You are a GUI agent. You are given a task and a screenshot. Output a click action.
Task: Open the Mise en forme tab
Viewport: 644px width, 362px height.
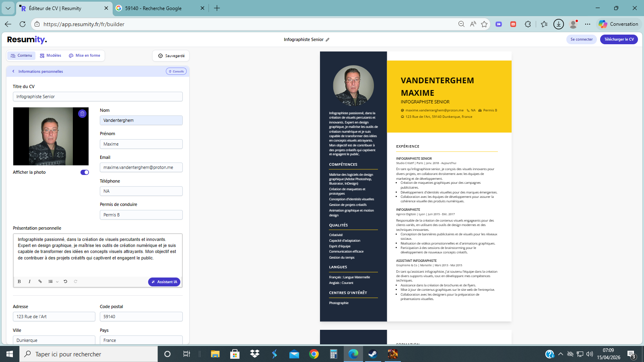click(85, 56)
